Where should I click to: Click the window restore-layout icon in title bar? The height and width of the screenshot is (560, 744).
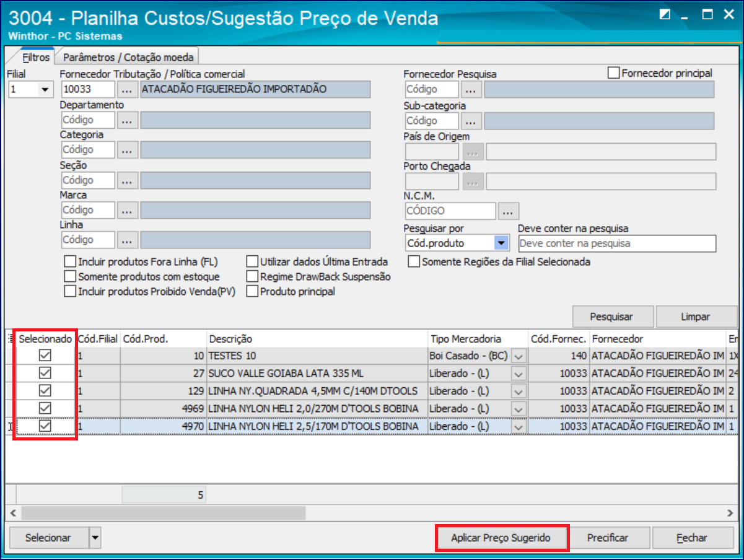[665, 15]
